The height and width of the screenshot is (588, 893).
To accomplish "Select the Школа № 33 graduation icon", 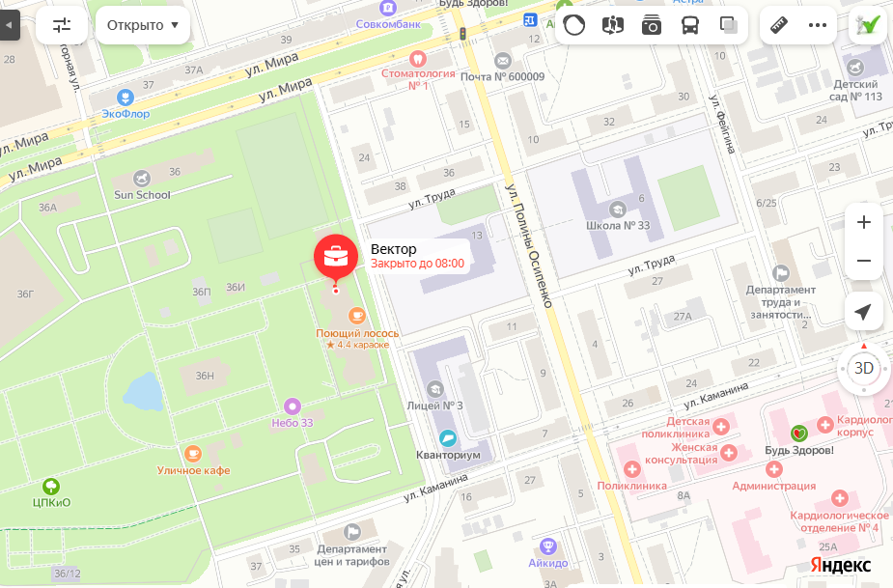I will click(x=617, y=210).
